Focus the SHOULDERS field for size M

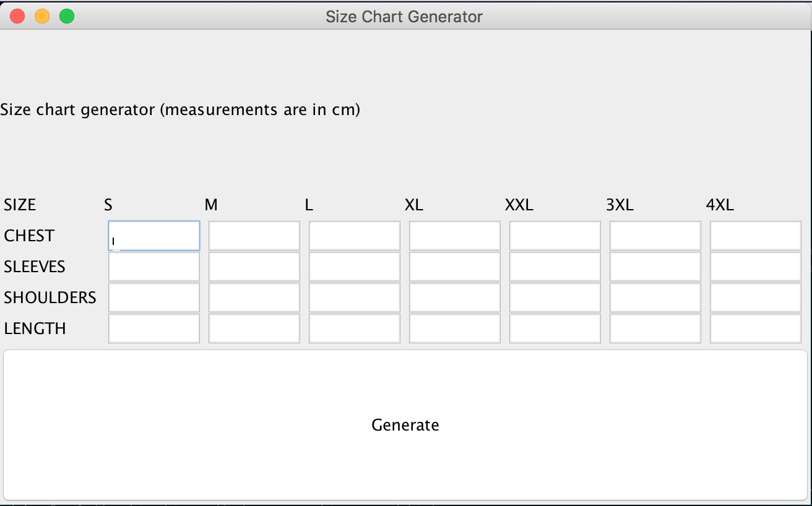254,298
